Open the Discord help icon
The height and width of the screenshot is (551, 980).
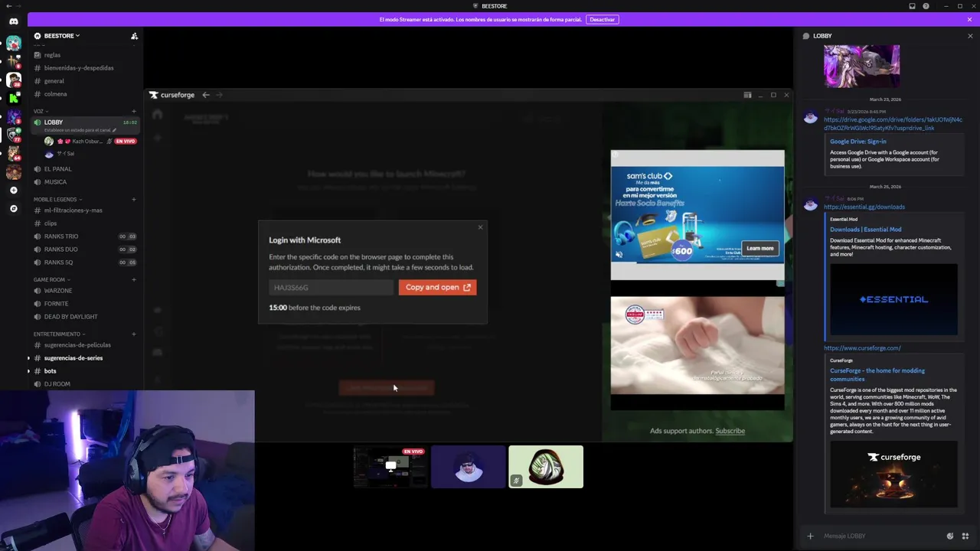926,6
